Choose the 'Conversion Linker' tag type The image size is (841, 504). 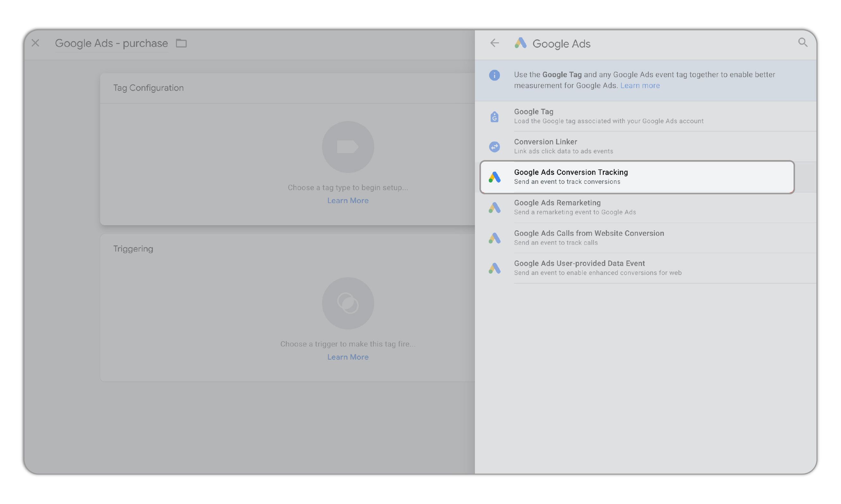point(645,146)
